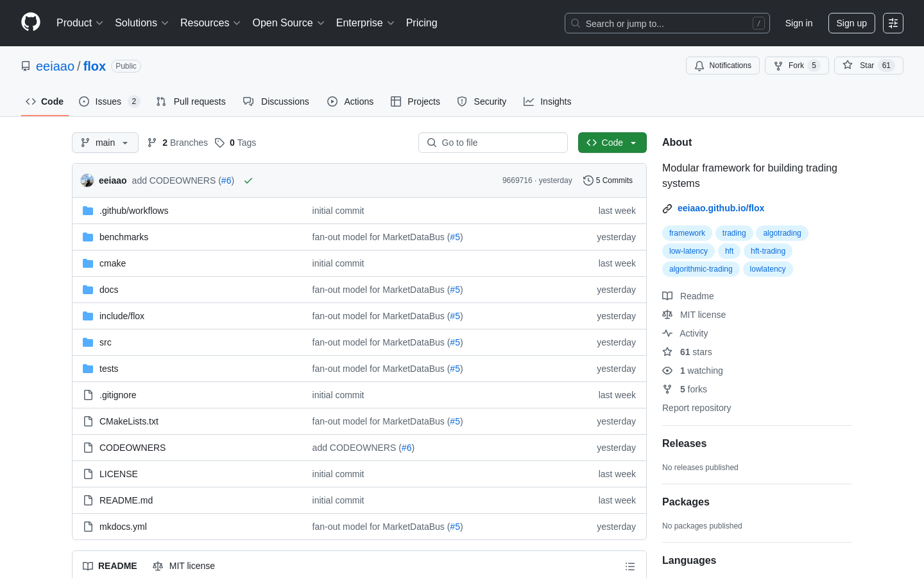Expand the Enterprise menu
Screen dimensions: 924x578
point(365,23)
